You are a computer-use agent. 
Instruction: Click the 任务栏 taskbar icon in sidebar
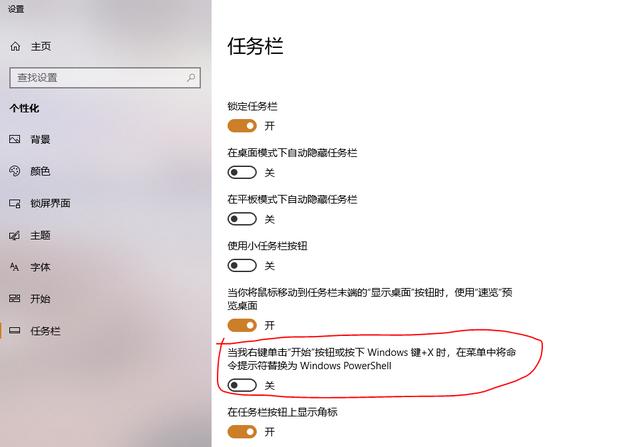(15, 331)
